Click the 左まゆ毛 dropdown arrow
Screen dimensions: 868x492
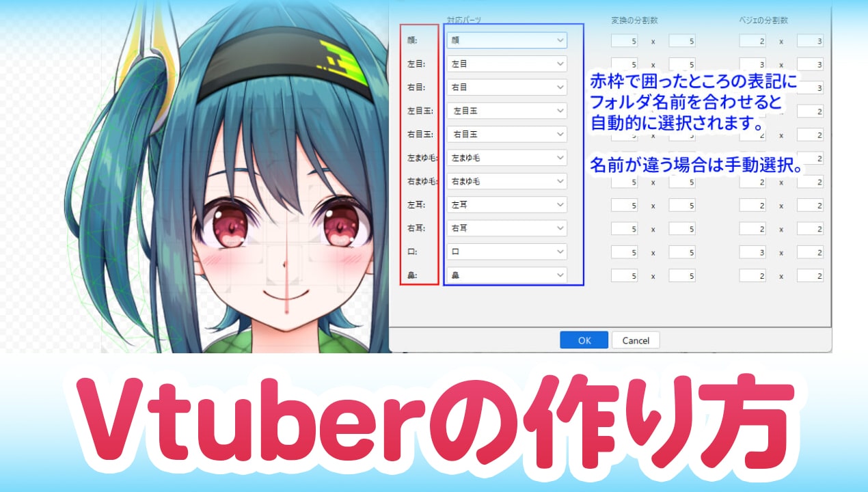click(560, 158)
